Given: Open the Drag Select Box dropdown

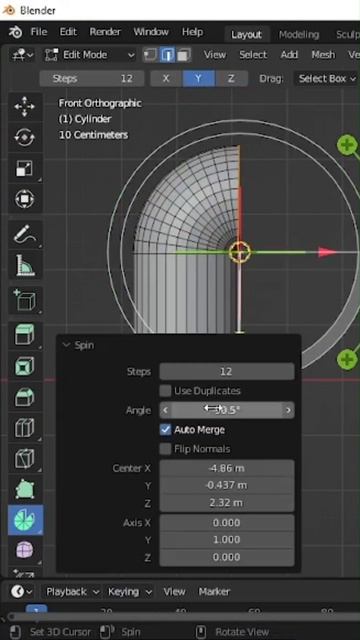Looking at the screenshot, I should pos(327,78).
